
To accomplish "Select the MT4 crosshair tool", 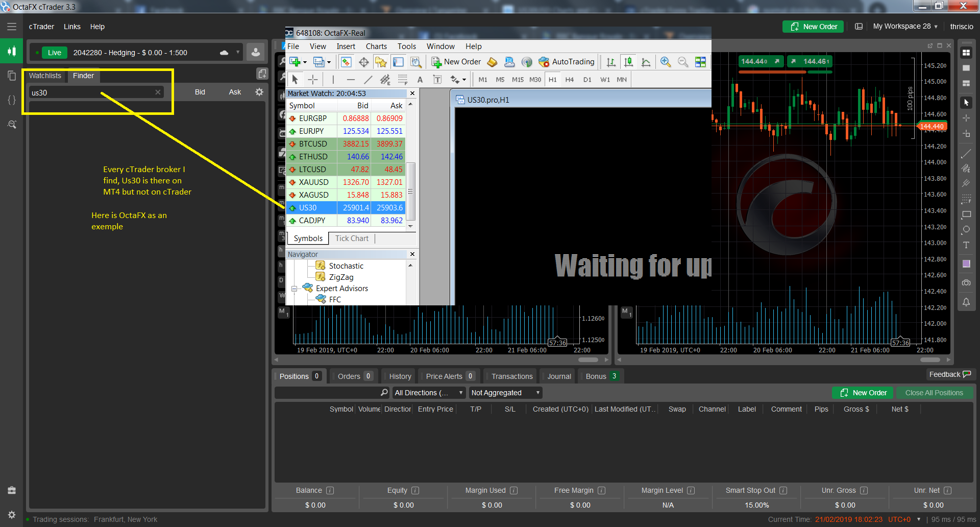I will 313,80.
